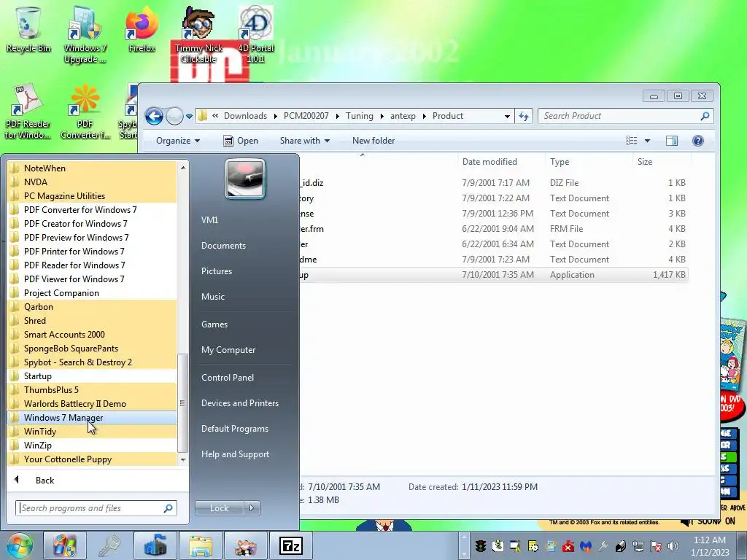Open the 7z taskbar icon
This screenshot has width=747, height=560.
tap(290, 545)
